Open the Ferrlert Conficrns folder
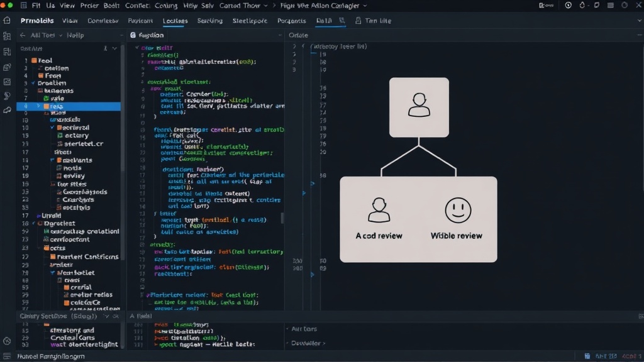Viewport: 644px width, 362px height. [x=85, y=256]
